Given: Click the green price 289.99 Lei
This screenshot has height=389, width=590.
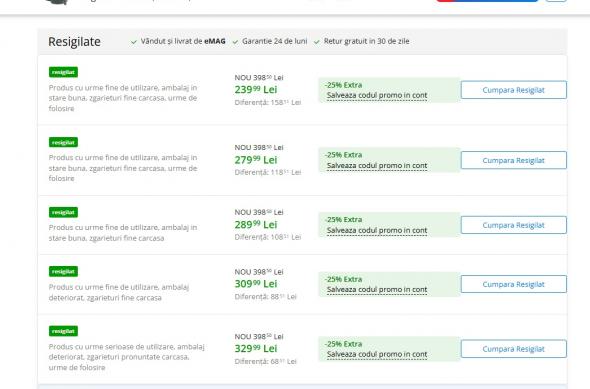Looking at the screenshot, I should pos(256,225).
